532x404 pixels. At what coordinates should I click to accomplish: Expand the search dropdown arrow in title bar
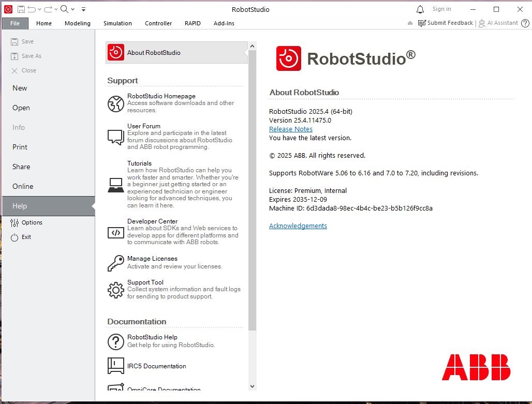73,9
